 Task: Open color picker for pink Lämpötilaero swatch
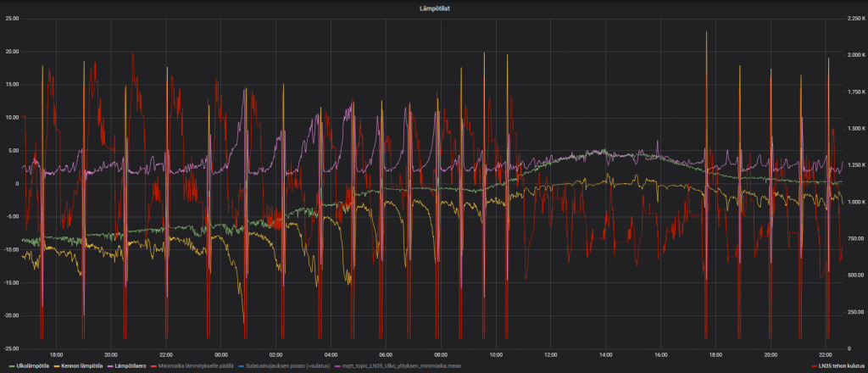(111, 366)
